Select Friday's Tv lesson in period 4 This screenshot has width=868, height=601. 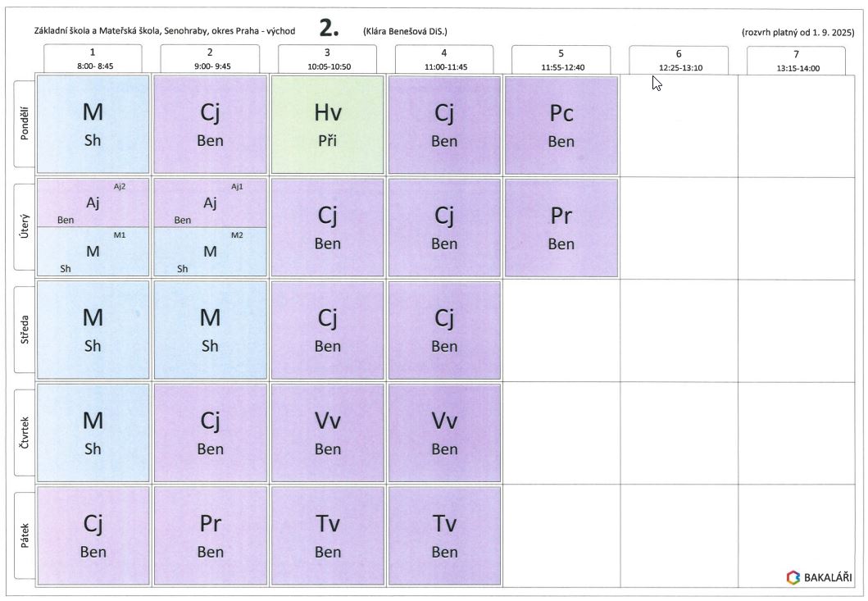click(444, 535)
